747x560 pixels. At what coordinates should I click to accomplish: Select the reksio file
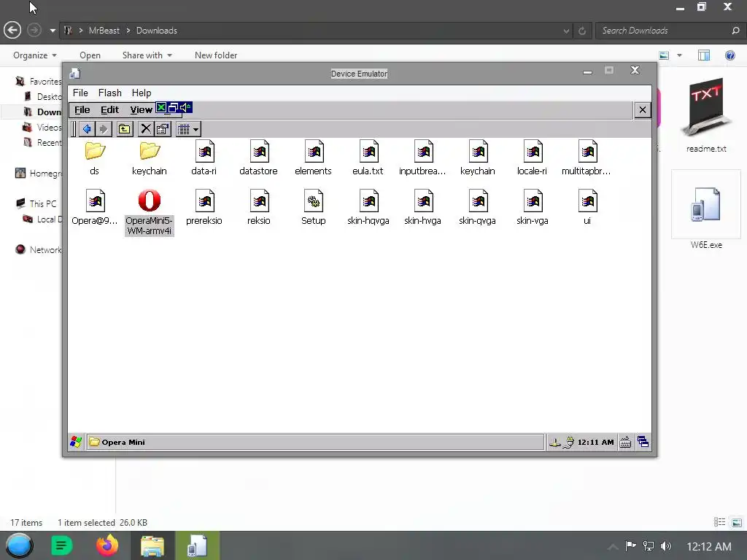(259, 208)
